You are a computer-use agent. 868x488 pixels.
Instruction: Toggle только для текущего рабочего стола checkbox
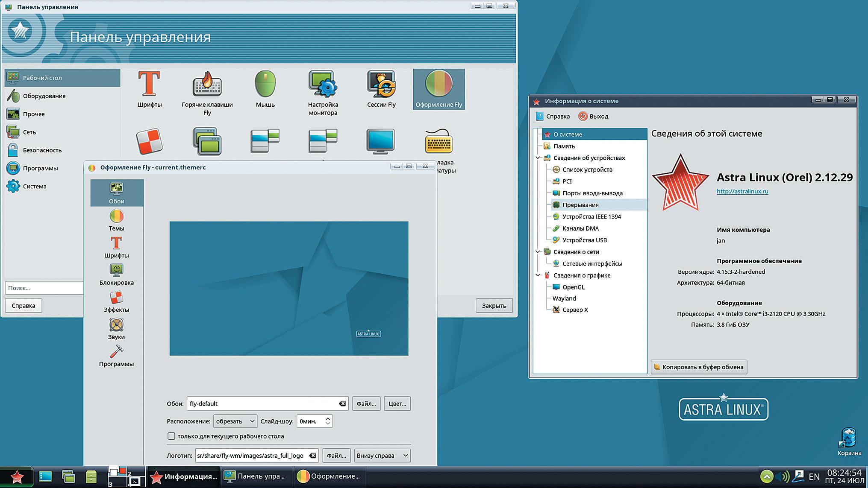(171, 436)
